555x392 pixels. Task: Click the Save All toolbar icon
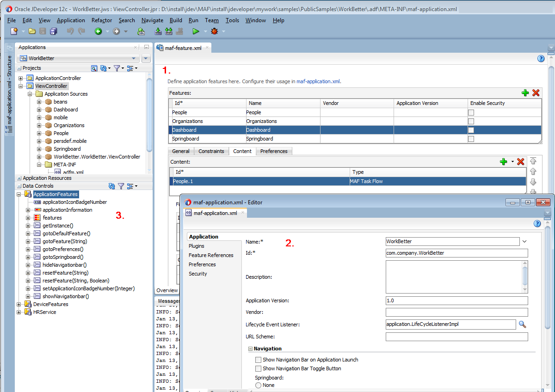pos(54,31)
